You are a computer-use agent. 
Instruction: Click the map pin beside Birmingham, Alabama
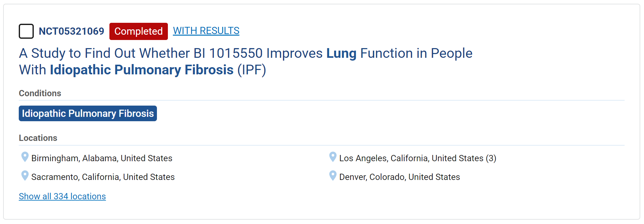25,157
